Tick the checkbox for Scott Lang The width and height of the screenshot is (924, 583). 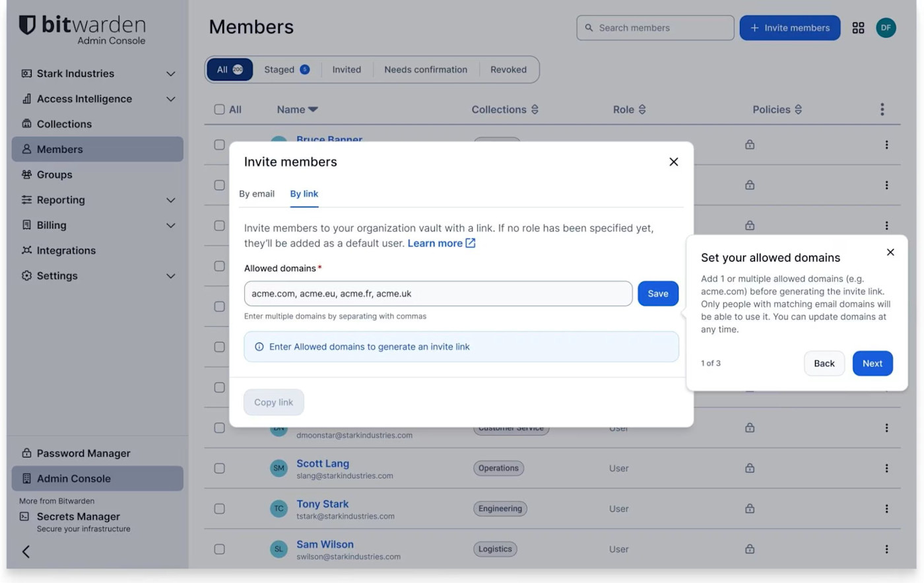pos(220,468)
